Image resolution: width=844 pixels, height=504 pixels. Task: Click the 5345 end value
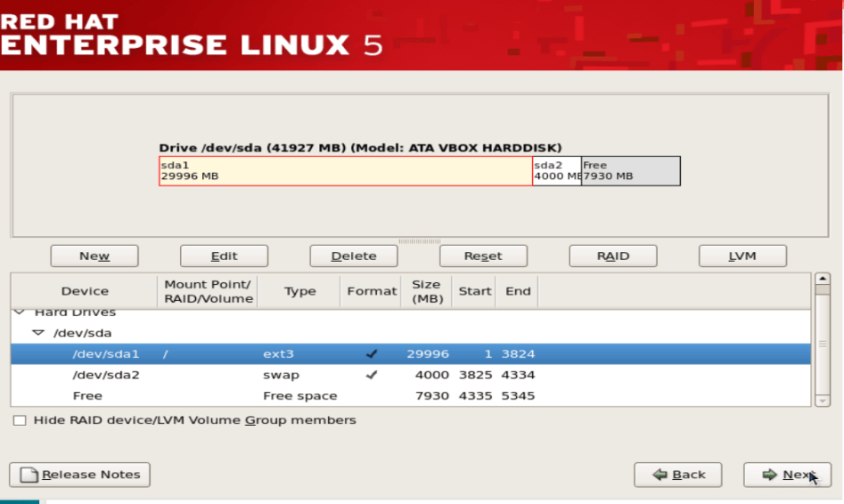coord(518,396)
